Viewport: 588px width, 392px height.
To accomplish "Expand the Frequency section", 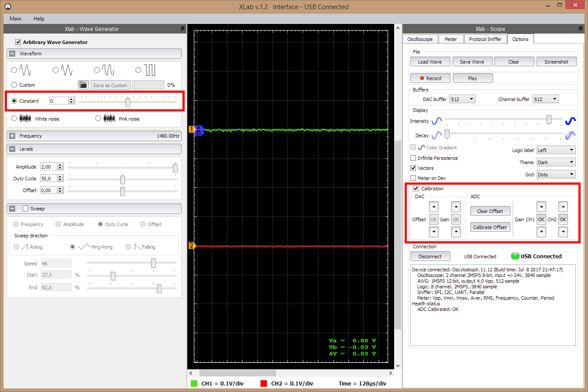I will point(12,136).
